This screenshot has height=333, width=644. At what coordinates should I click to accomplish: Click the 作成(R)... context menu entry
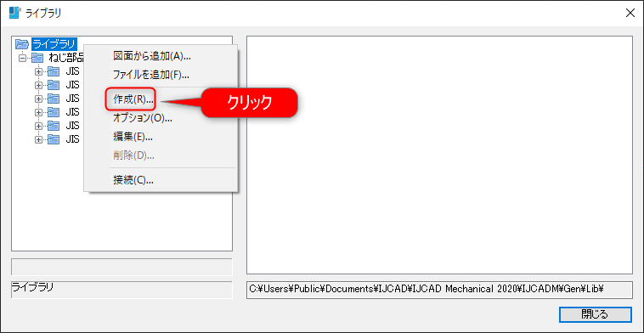point(133,99)
